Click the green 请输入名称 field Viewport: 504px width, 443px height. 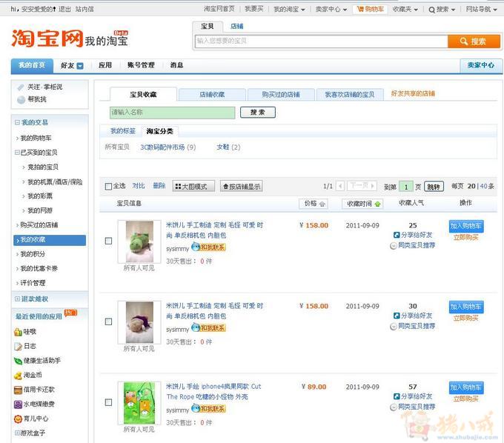point(172,113)
